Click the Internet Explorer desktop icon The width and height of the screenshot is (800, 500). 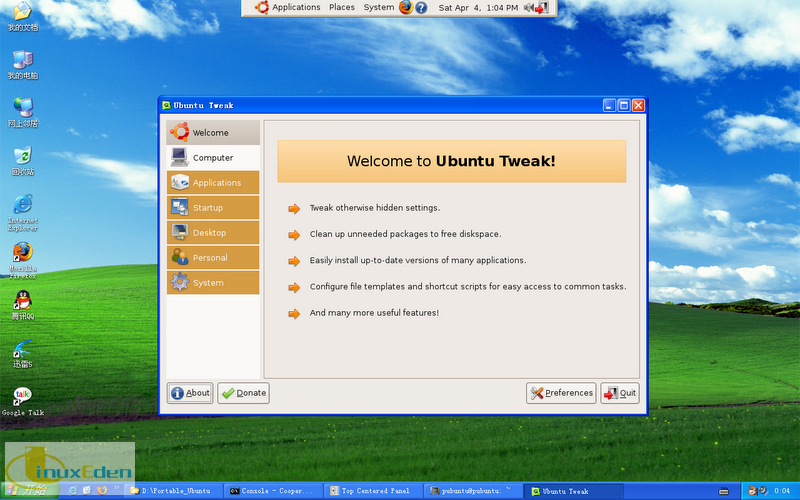click(x=22, y=212)
